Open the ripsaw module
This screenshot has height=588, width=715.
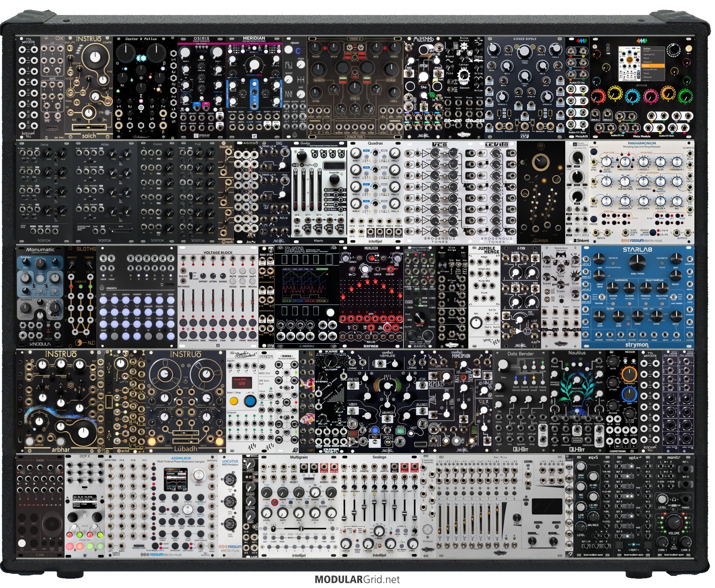tap(295, 88)
